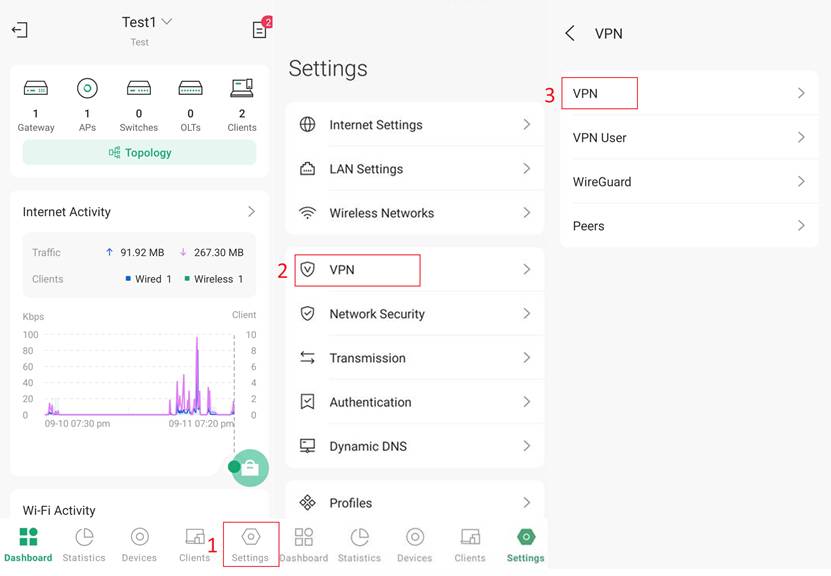Expand Internet Activity details arrow
The height and width of the screenshot is (576, 831).
pyautogui.click(x=251, y=212)
